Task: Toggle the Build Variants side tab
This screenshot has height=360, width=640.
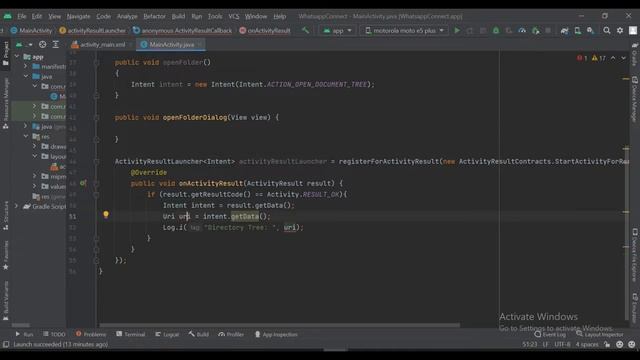Action: (5, 301)
